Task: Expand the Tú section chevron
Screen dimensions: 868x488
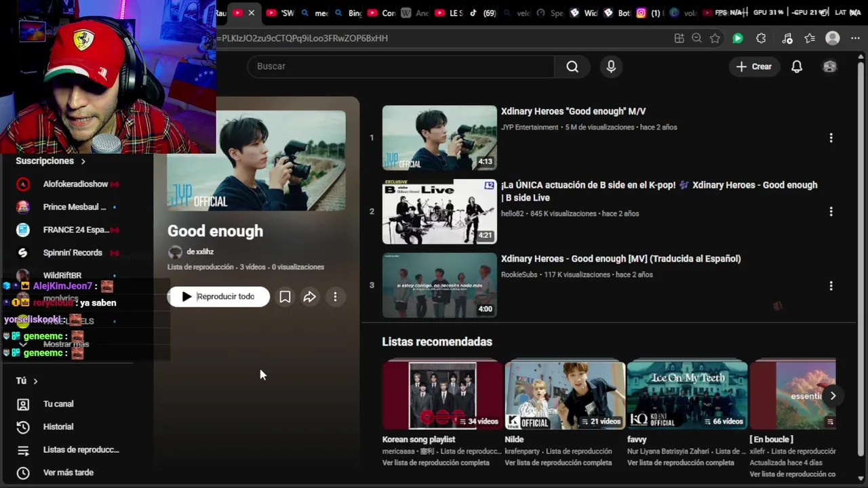Action: point(35,381)
